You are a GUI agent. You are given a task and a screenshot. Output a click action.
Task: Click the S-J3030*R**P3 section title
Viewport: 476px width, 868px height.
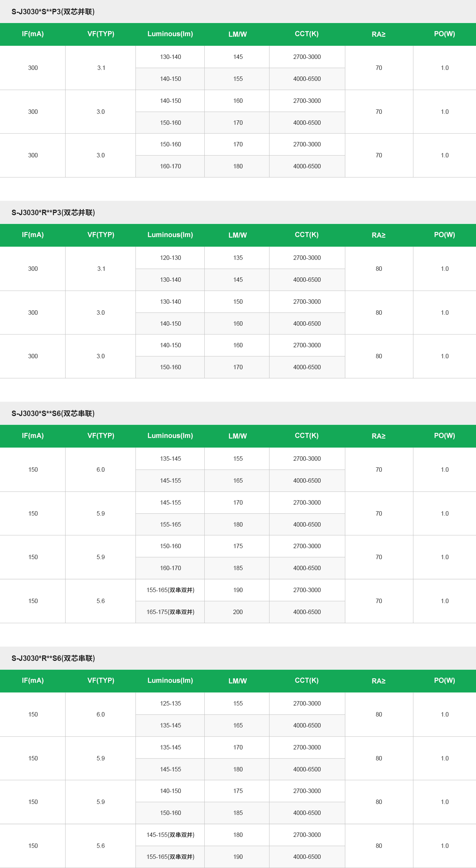53,213
